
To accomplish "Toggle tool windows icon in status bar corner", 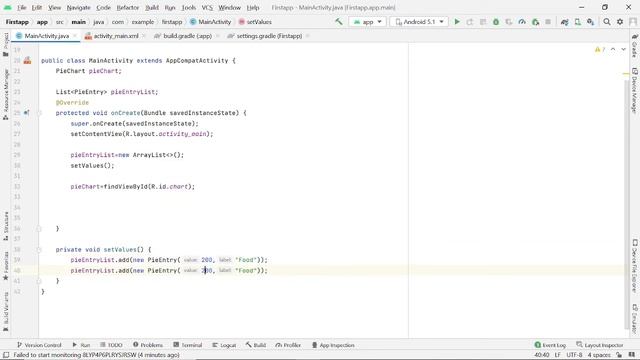I will coord(6,355).
